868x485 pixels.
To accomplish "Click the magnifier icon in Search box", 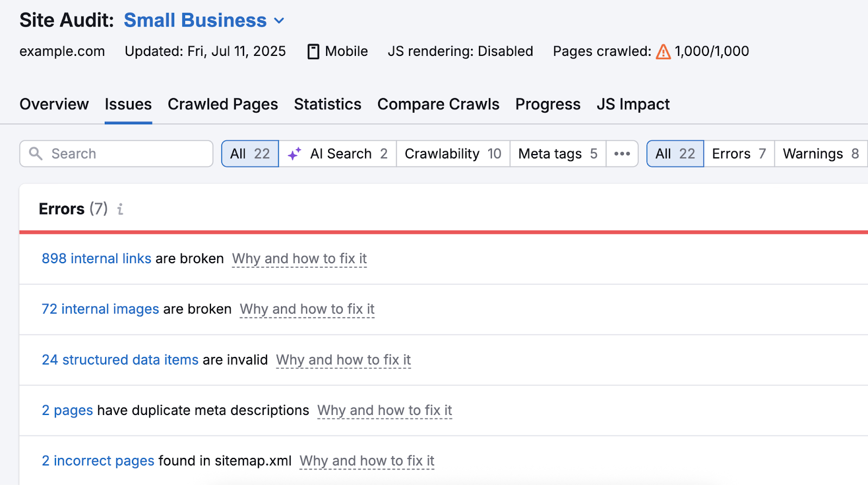I will pyautogui.click(x=36, y=154).
